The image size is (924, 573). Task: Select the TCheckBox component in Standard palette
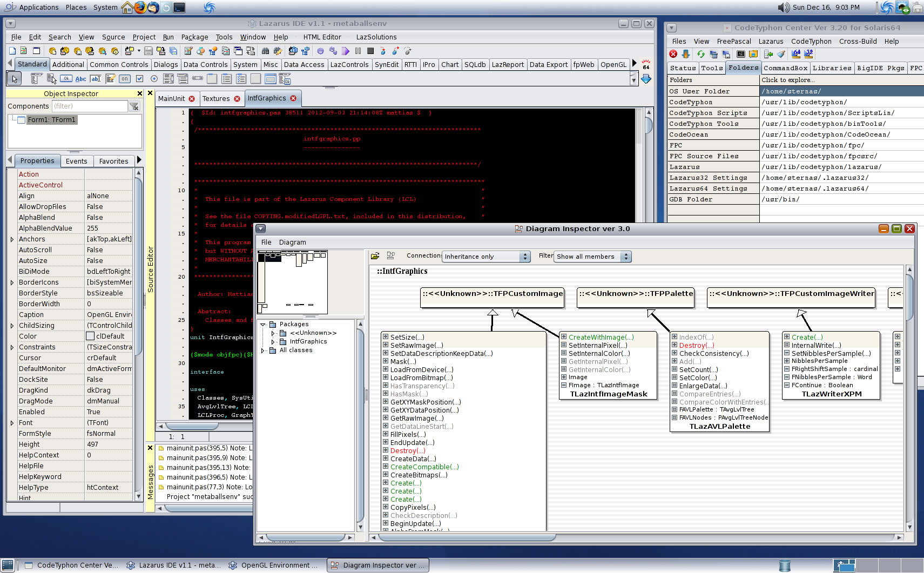pyautogui.click(x=139, y=79)
